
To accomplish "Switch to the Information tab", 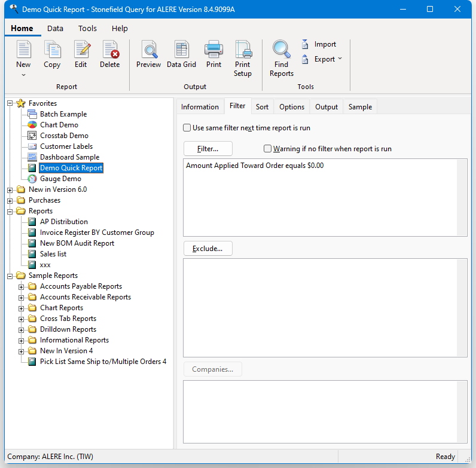I will [200, 107].
